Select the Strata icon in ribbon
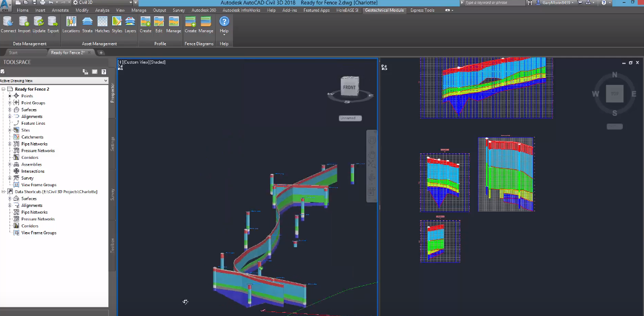 [x=88, y=22]
